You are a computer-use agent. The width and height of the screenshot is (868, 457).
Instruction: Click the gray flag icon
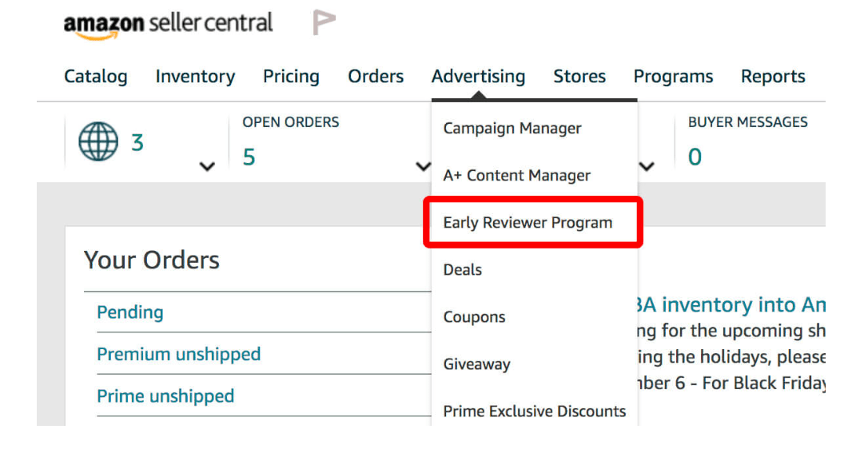[x=324, y=23]
